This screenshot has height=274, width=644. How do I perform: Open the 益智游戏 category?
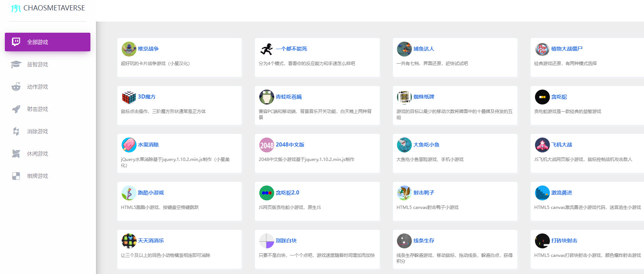[x=38, y=64]
